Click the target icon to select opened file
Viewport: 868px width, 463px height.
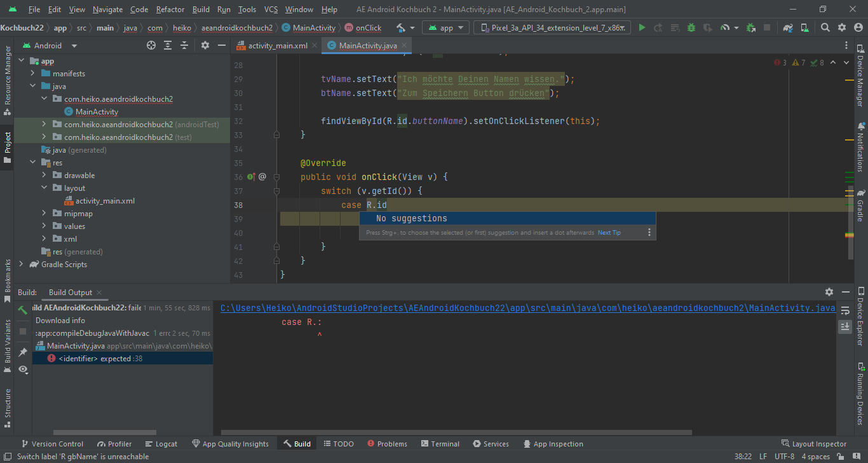coord(151,46)
